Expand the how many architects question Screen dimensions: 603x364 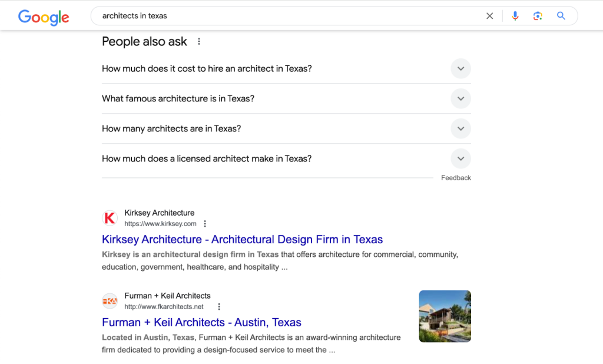460,129
